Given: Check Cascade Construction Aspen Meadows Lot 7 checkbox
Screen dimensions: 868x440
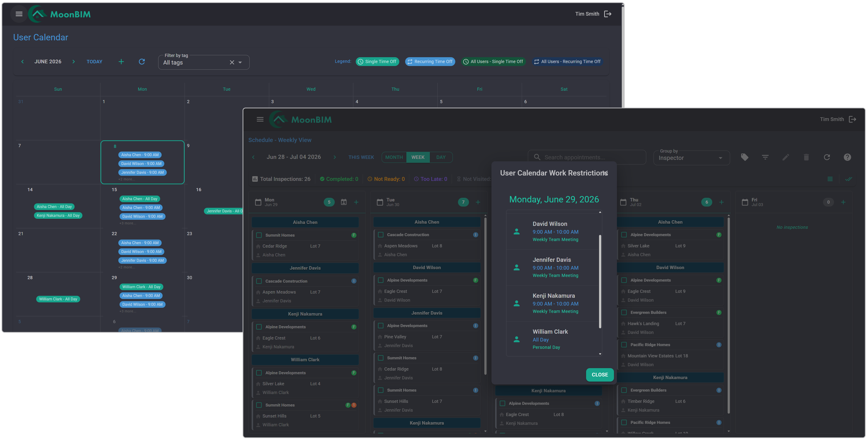Looking at the screenshot, I should 259,281.
